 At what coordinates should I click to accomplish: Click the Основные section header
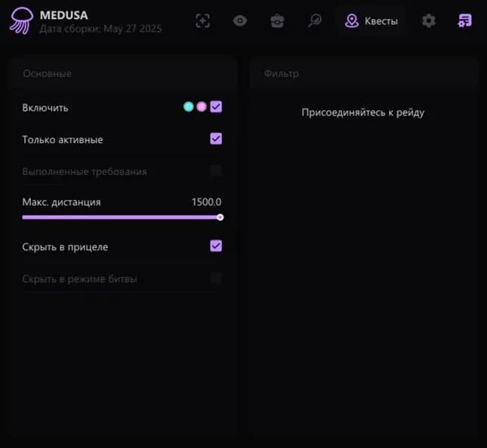(x=47, y=74)
